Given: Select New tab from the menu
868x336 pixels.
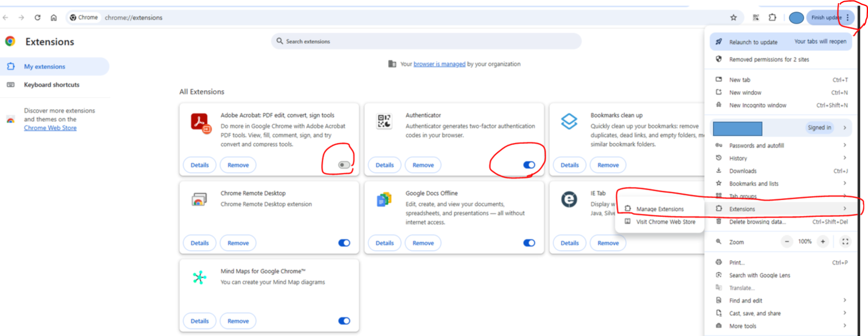Looking at the screenshot, I should (781, 80).
